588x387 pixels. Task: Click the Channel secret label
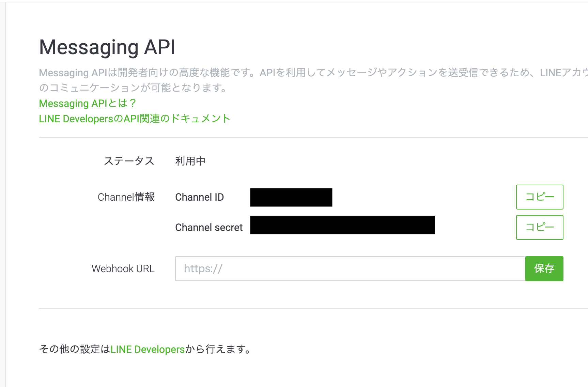point(208,227)
